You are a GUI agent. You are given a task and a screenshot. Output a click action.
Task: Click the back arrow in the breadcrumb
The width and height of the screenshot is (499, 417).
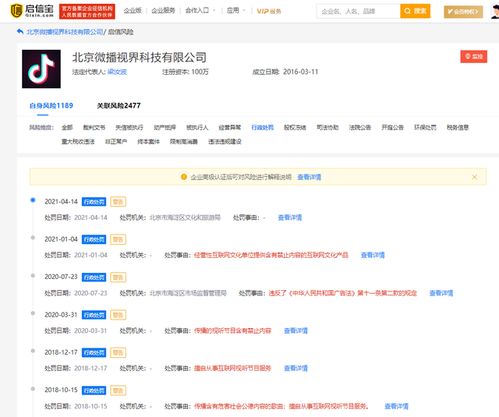(x=20, y=32)
